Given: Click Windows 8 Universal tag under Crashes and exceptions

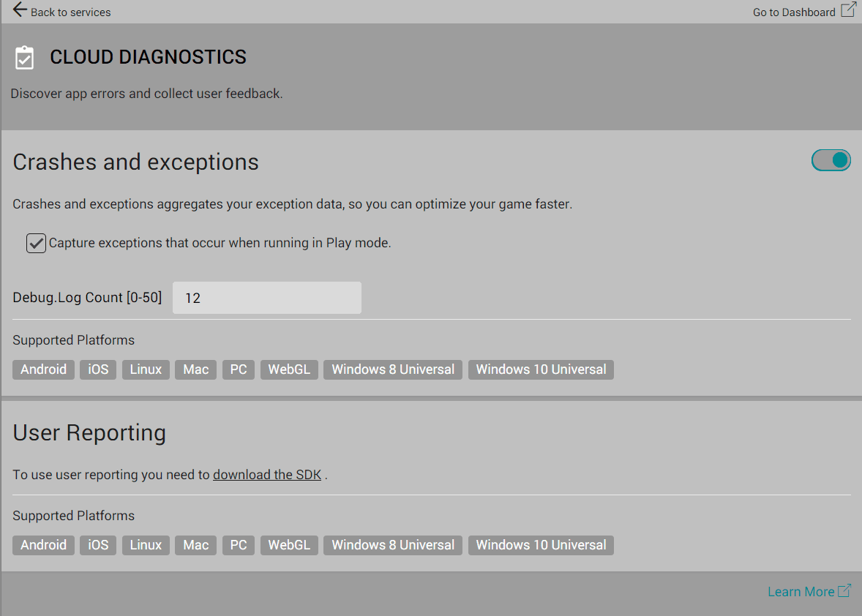Looking at the screenshot, I should 393,369.
